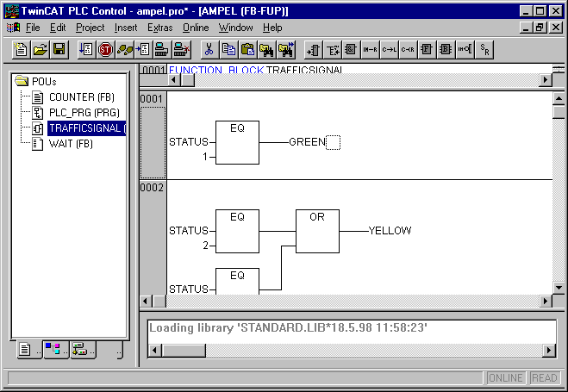Click the red Stop icon
Viewport: 568px width, 392px height.
105,50
